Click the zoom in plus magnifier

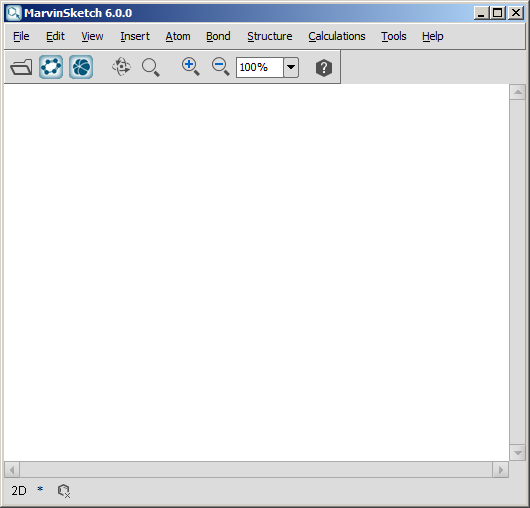click(191, 67)
